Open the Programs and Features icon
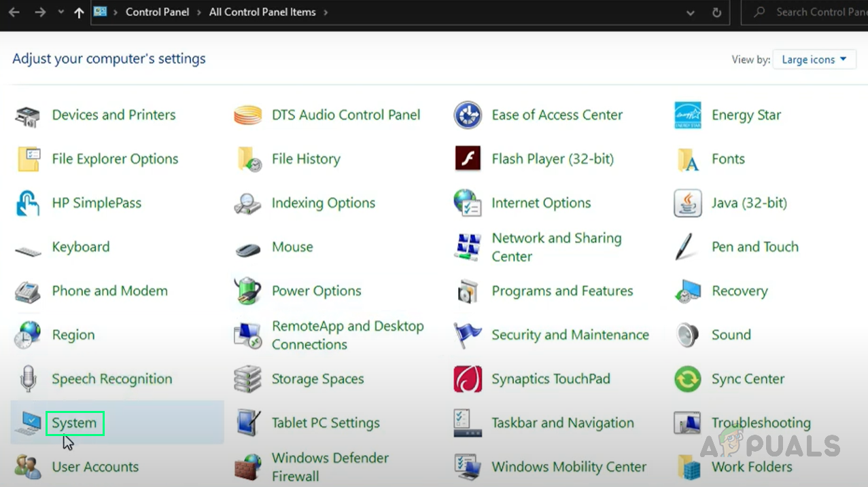This screenshot has width=868, height=487. click(468, 291)
